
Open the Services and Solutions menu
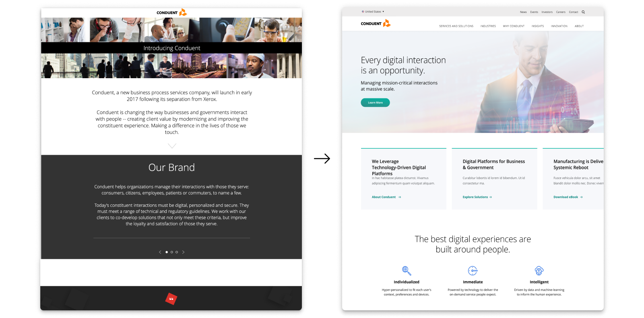click(456, 26)
